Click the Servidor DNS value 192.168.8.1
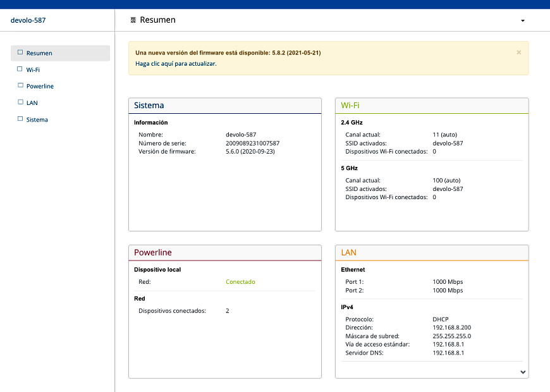 448,353
